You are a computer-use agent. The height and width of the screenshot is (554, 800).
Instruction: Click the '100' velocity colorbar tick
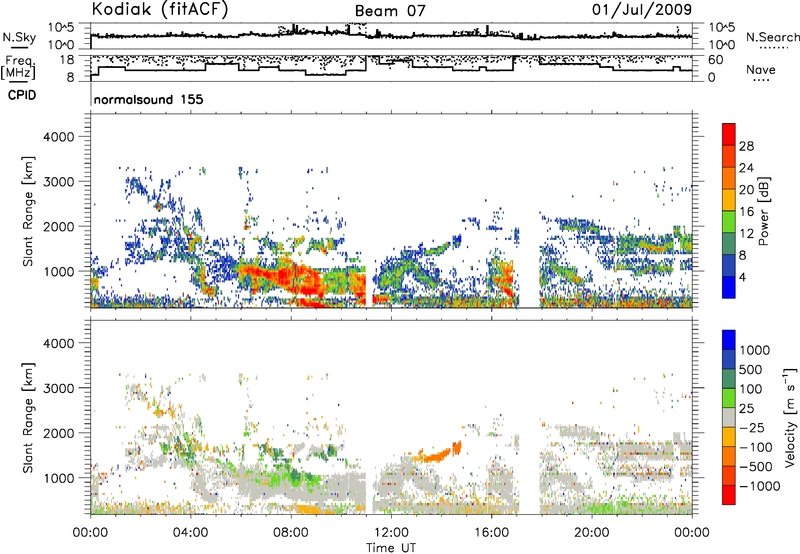[x=751, y=389]
